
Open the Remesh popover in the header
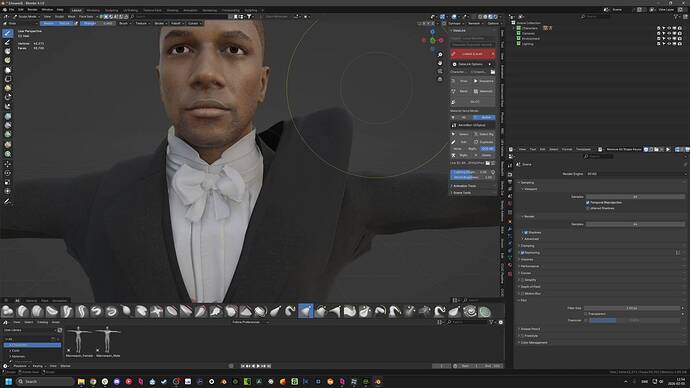(475, 23)
